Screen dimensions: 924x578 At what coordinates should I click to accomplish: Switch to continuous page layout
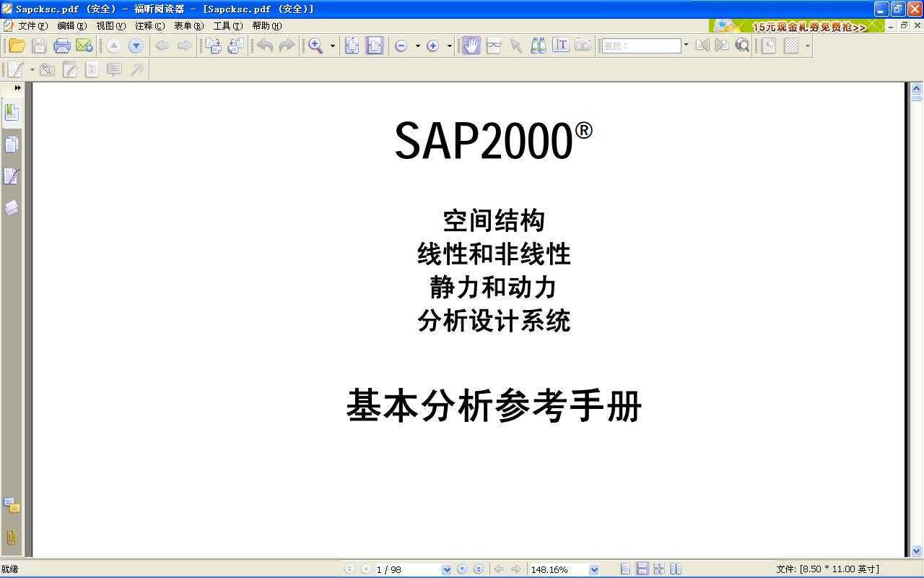pos(642,569)
